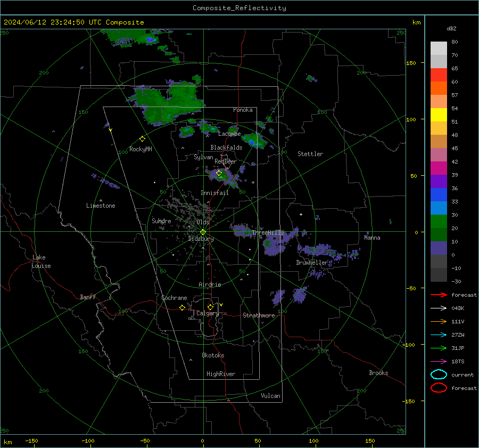Click the 18TS legend label
Image resolution: width=479 pixels, height=448 pixels.
(458, 362)
